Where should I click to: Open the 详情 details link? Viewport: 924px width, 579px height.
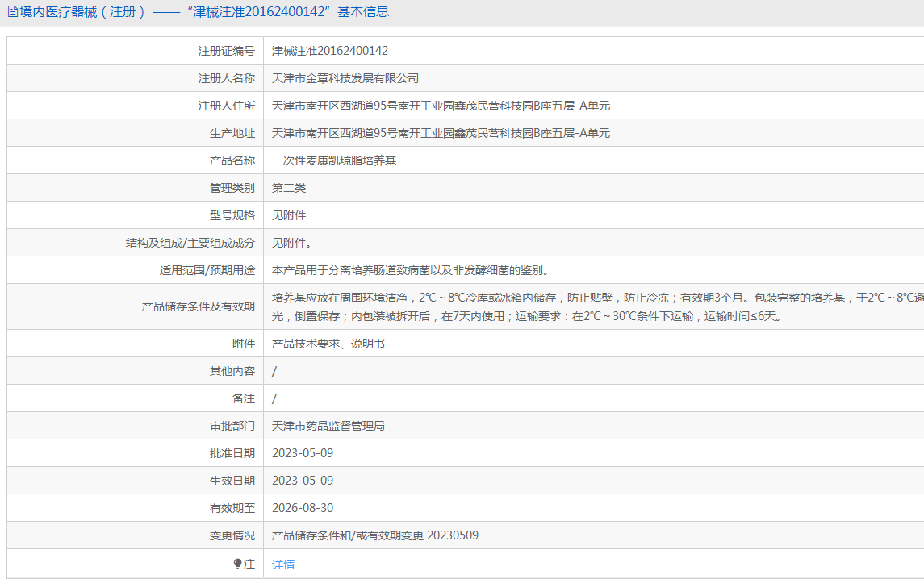(x=283, y=564)
